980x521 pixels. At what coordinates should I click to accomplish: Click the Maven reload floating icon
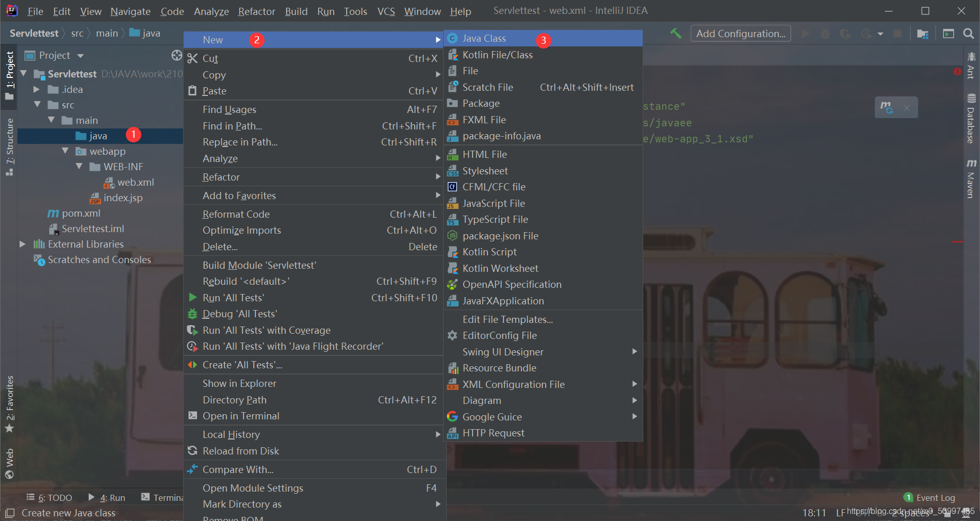[x=887, y=107]
